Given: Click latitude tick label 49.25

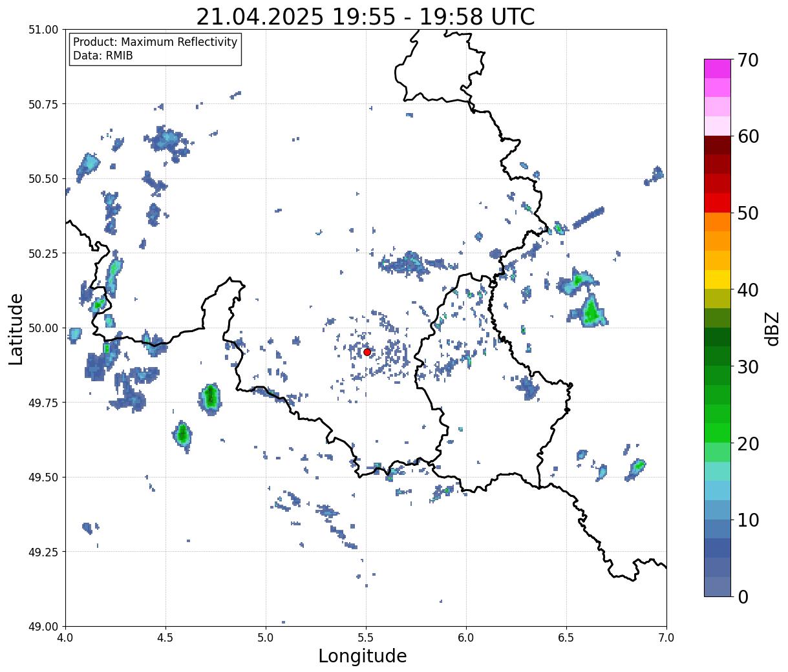Looking at the screenshot, I should 43,552.
